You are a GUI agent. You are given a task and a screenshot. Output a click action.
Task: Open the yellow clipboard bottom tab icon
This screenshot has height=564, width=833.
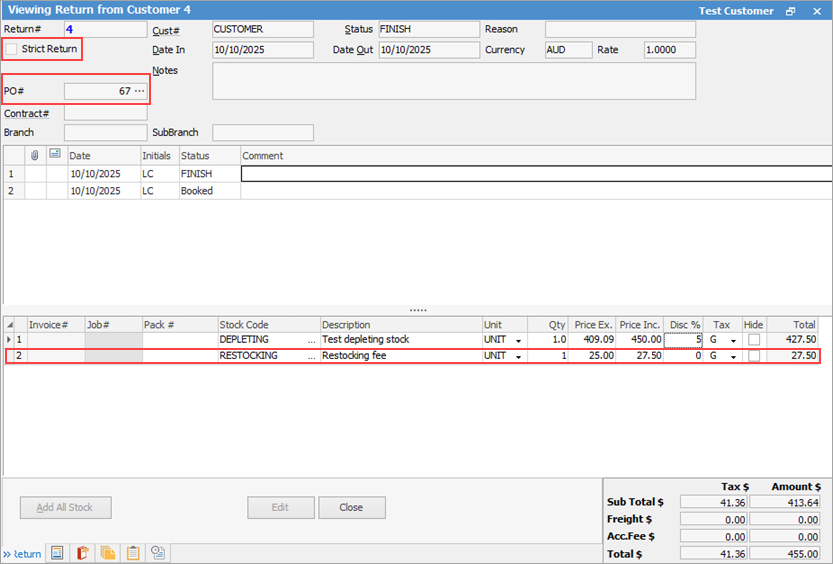(133, 553)
